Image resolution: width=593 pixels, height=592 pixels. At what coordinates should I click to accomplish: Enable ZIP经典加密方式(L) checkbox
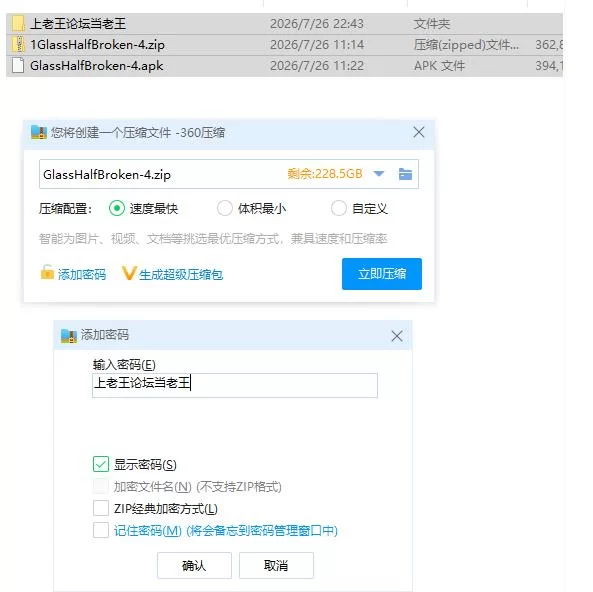[101, 508]
